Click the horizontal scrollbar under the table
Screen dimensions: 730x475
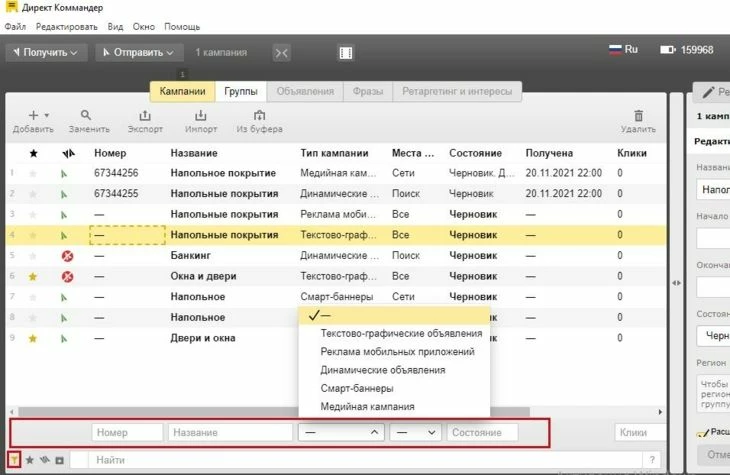[274, 412]
